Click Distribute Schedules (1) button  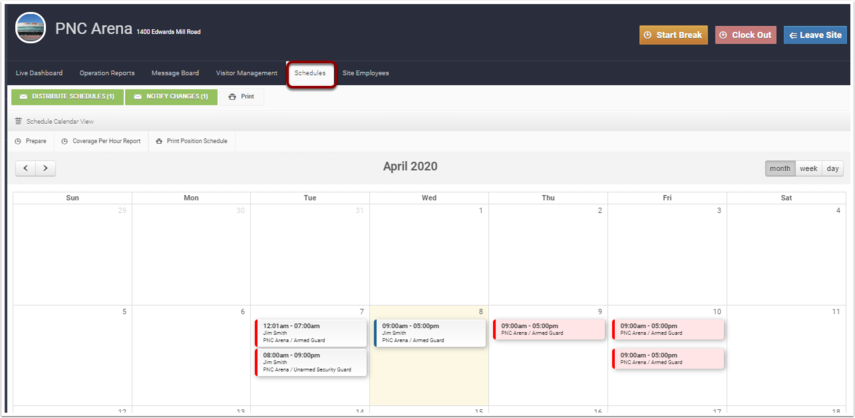click(x=68, y=97)
